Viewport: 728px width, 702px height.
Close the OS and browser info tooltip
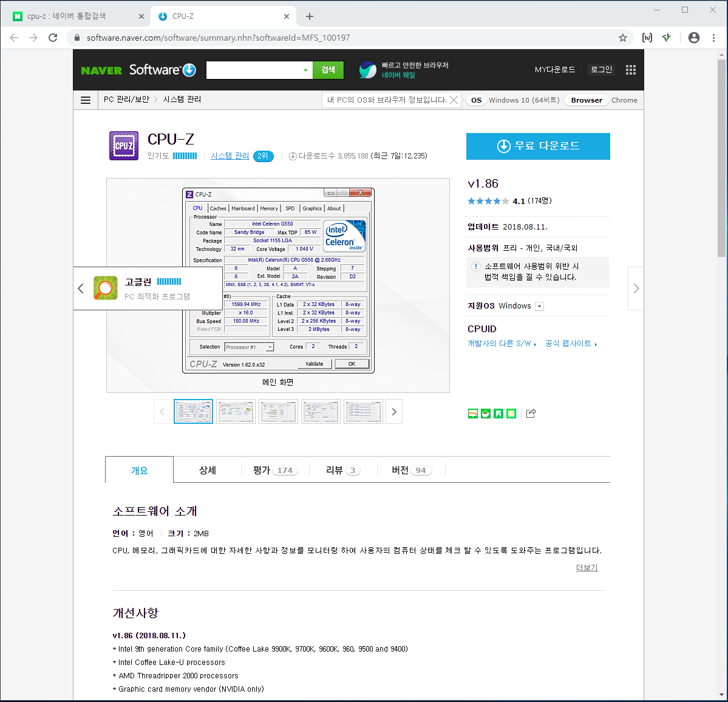pos(454,100)
